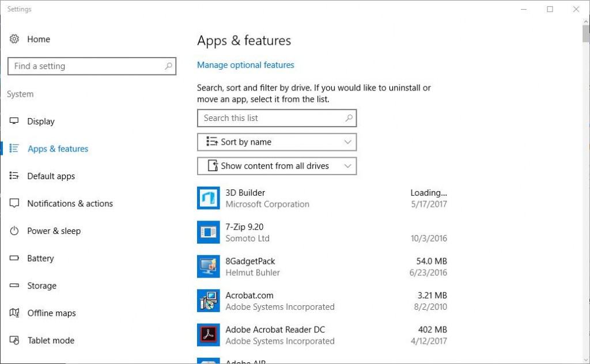Click the Tablet mode icon
590x364 pixels.
[14, 340]
